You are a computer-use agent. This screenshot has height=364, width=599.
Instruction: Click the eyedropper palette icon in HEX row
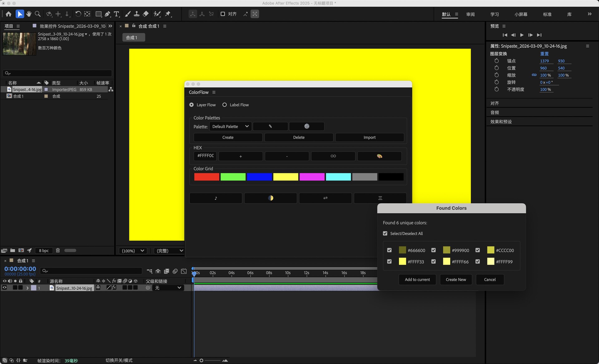click(x=379, y=156)
